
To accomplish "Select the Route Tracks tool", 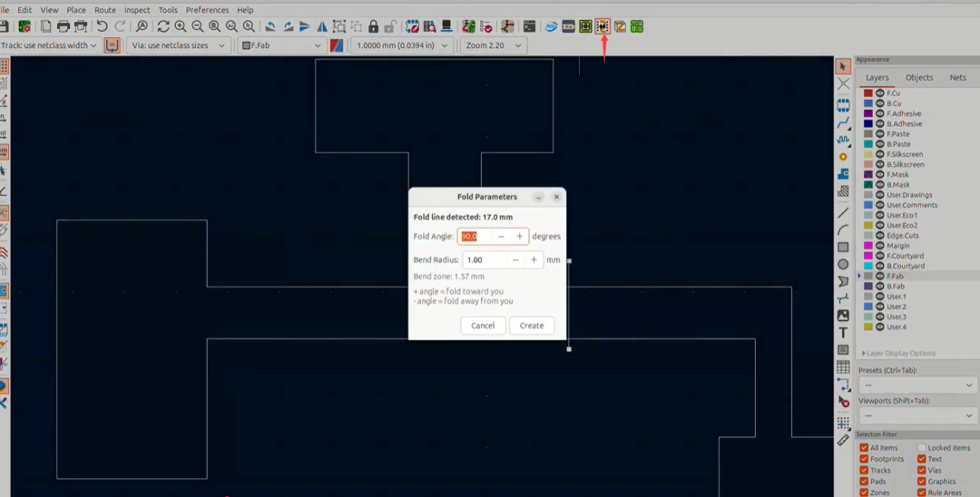I will coord(843,123).
